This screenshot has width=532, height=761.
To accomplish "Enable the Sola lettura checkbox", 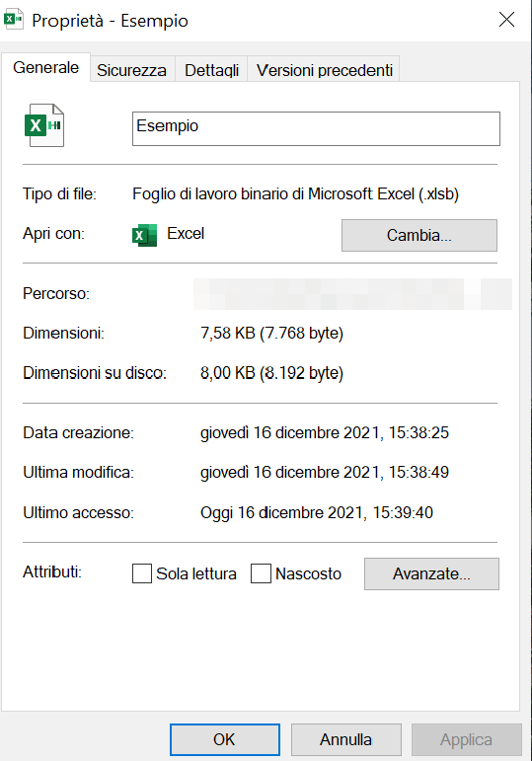I will click(142, 573).
